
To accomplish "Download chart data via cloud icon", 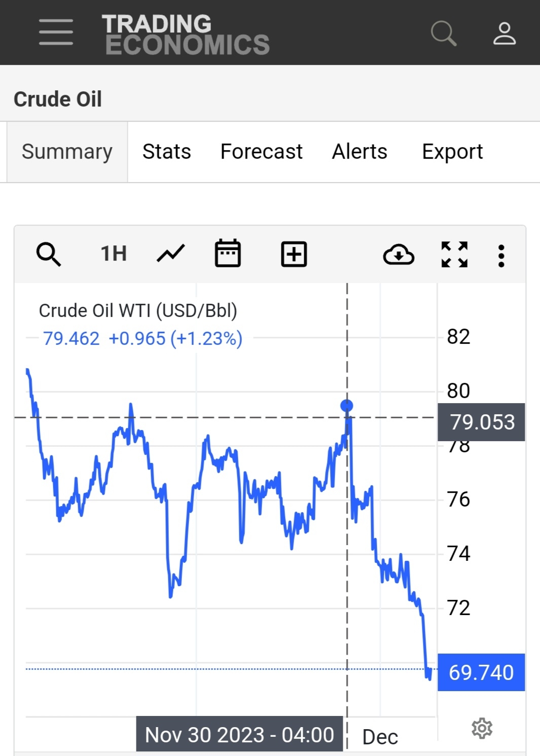I will 399,255.
